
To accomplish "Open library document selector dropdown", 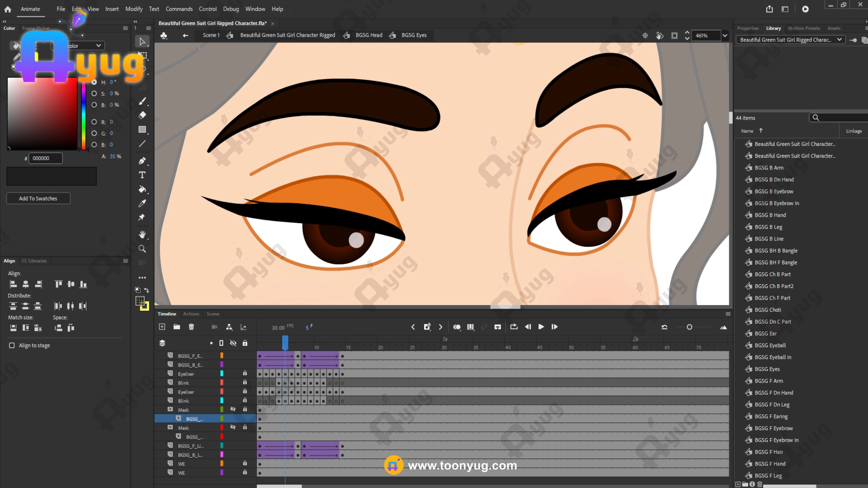I will coord(790,40).
